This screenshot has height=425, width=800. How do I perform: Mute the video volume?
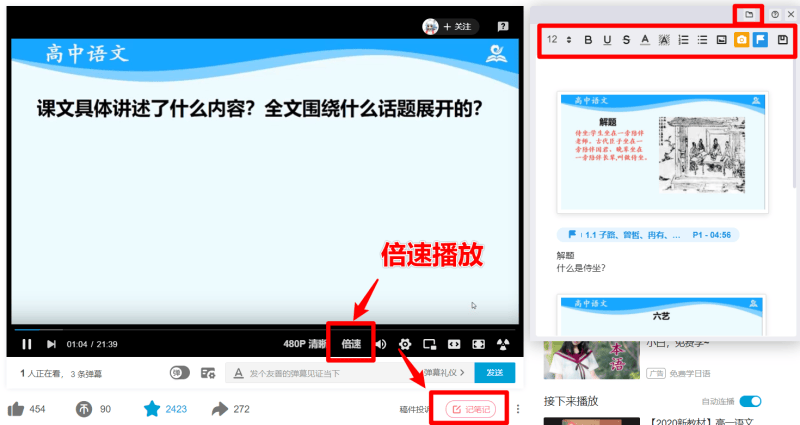click(381, 344)
